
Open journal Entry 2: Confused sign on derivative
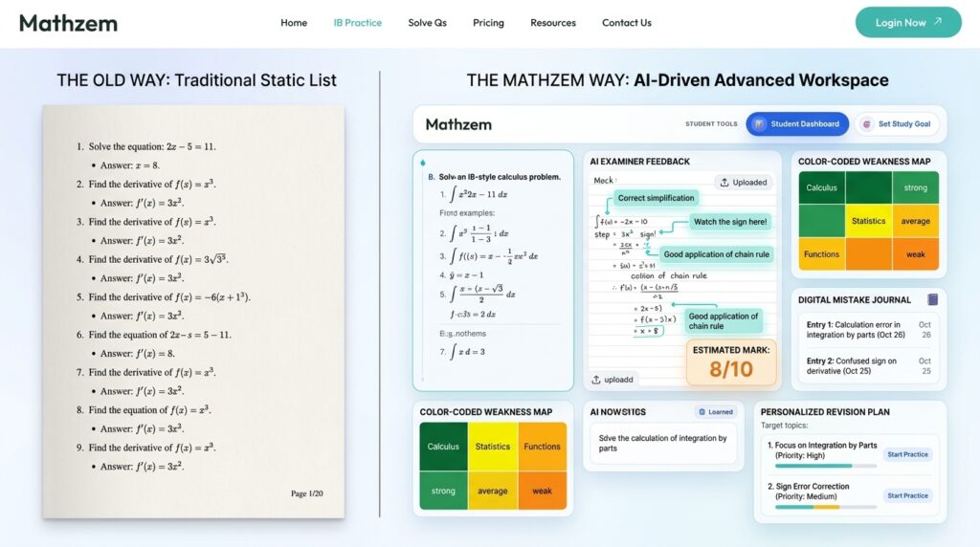pos(869,366)
